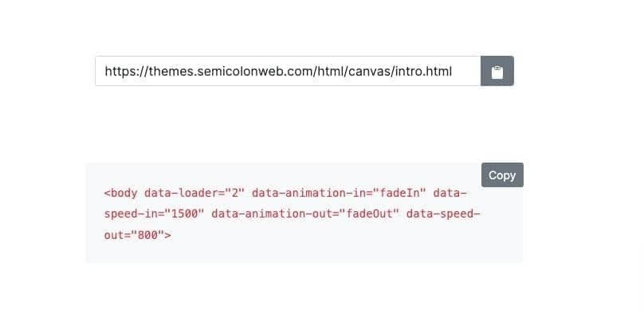The height and width of the screenshot is (329, 644).
Task: Click the data-animation-out attribute name
Action: tap(272, 214)
